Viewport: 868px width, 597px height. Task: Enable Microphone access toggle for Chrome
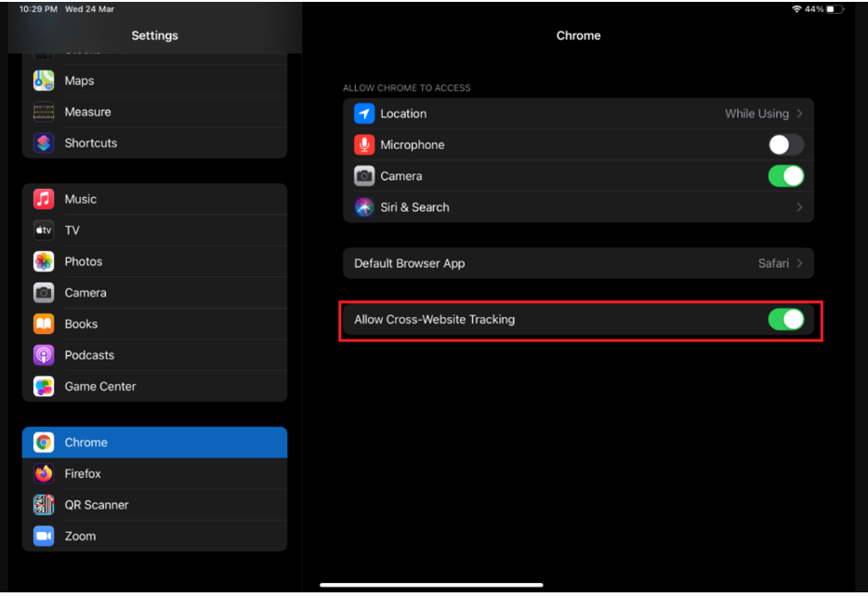786,144
